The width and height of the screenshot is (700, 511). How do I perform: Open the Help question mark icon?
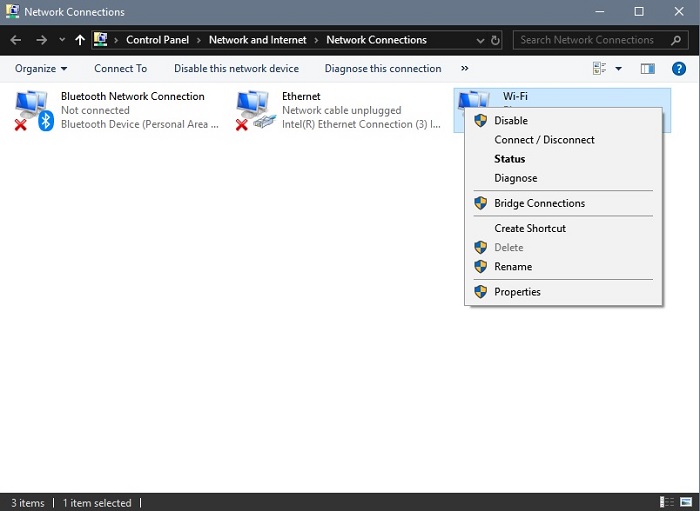tap(679, 68)
